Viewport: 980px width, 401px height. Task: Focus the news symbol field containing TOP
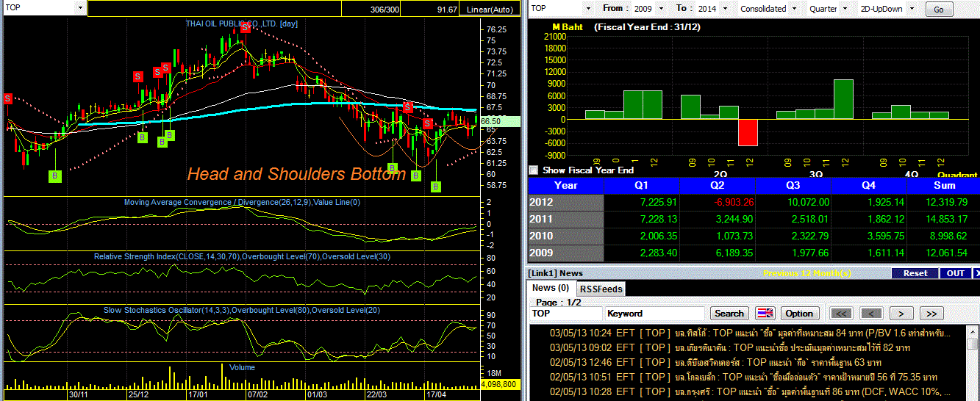coord(565,314)
